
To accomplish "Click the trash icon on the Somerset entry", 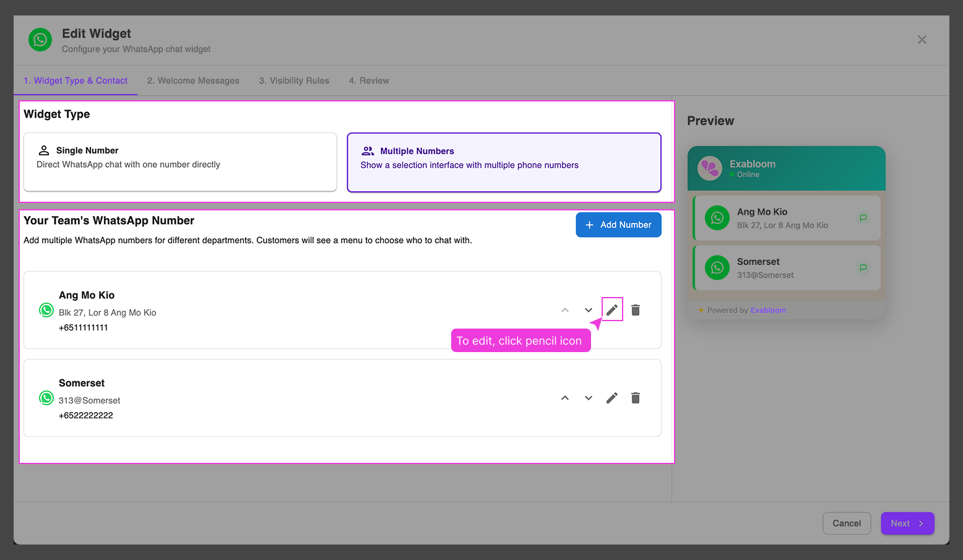I will 635,398.
